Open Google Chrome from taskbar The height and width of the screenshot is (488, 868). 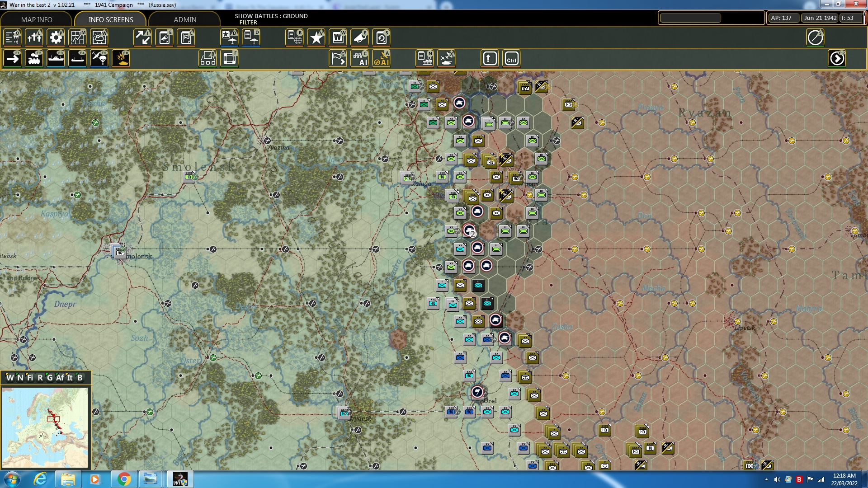(124, 479)
